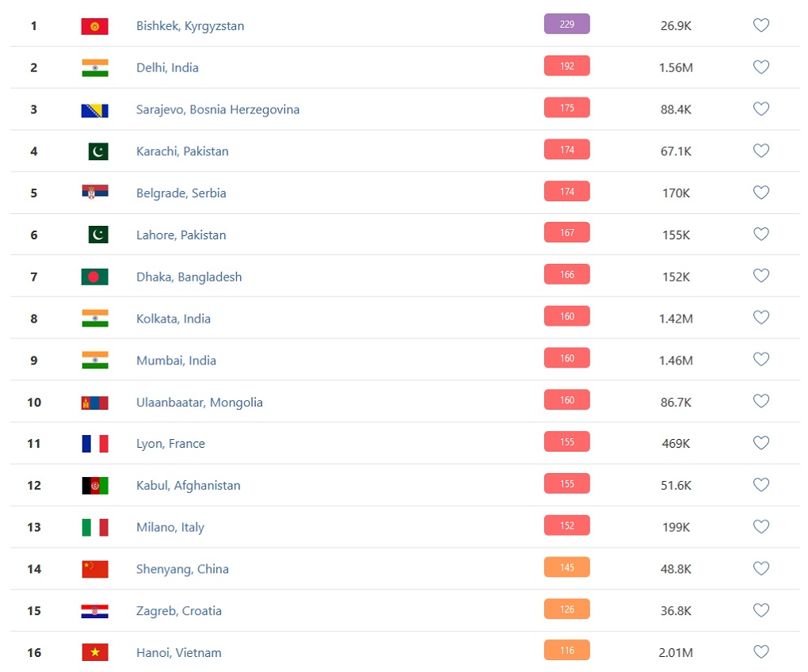Click the heart icon for Kolkata, India
The image size is (808, 672).
(761, 317)
